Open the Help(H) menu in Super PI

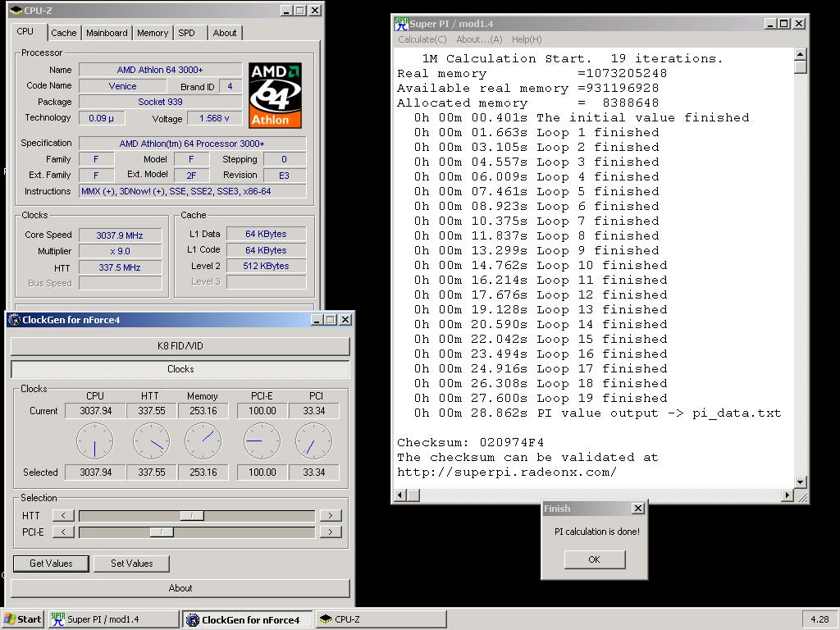[527, 39]
